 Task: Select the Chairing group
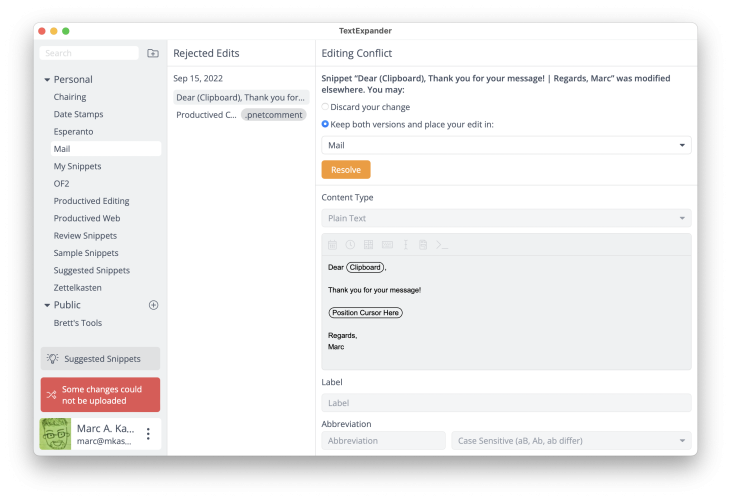[70, 97]
